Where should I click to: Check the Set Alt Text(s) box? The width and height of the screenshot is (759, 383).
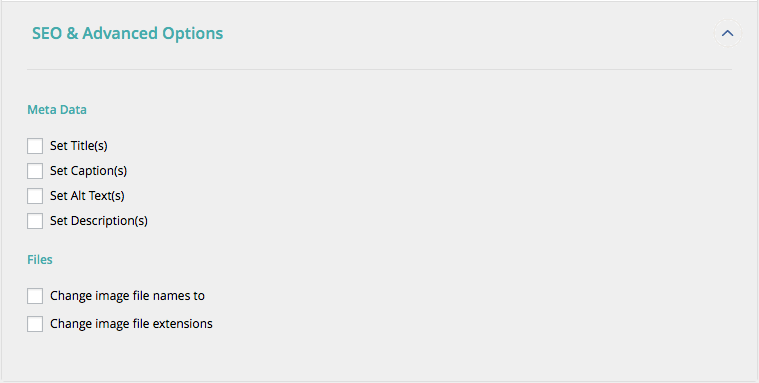click(35, 196)
